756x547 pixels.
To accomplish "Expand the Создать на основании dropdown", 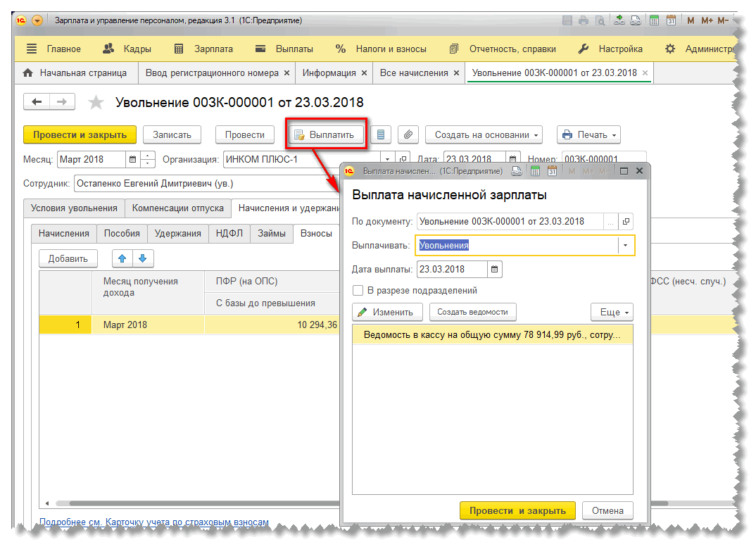I will tap(484, 134).
